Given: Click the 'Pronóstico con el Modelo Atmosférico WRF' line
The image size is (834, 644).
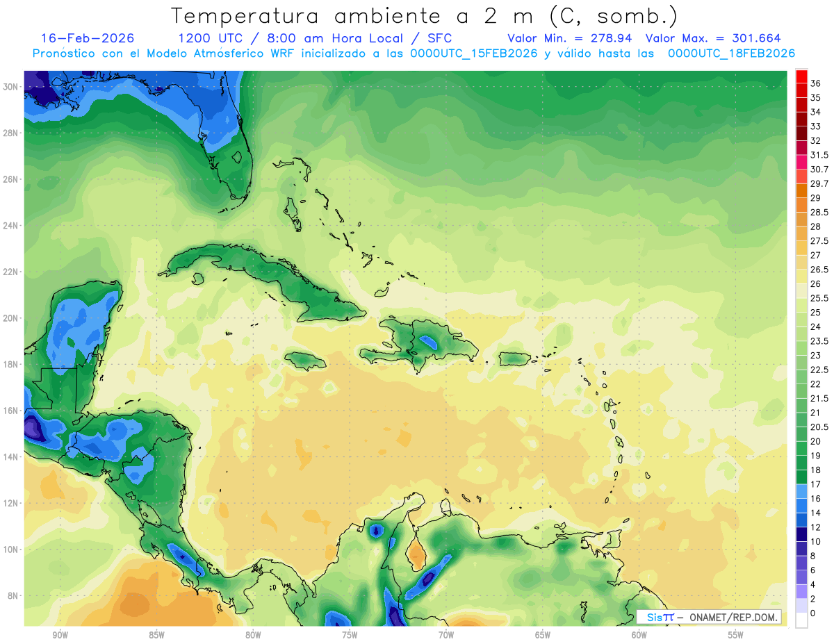Looking at the screenshot, I should pos(414,53).
